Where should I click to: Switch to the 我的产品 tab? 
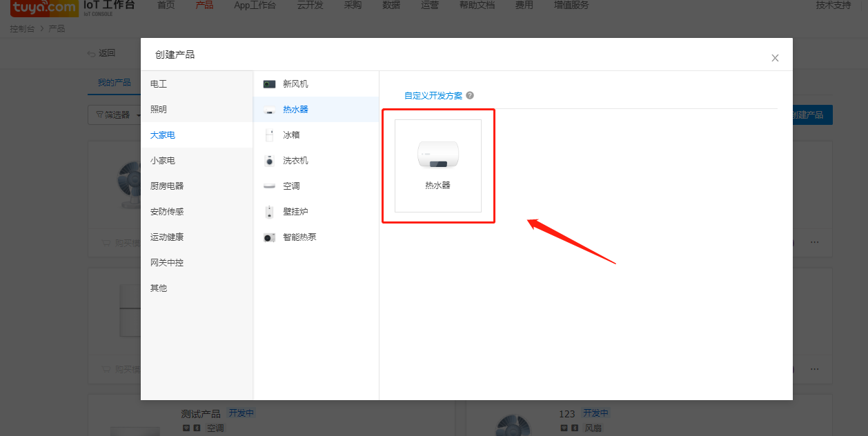[x=114, y=81]
